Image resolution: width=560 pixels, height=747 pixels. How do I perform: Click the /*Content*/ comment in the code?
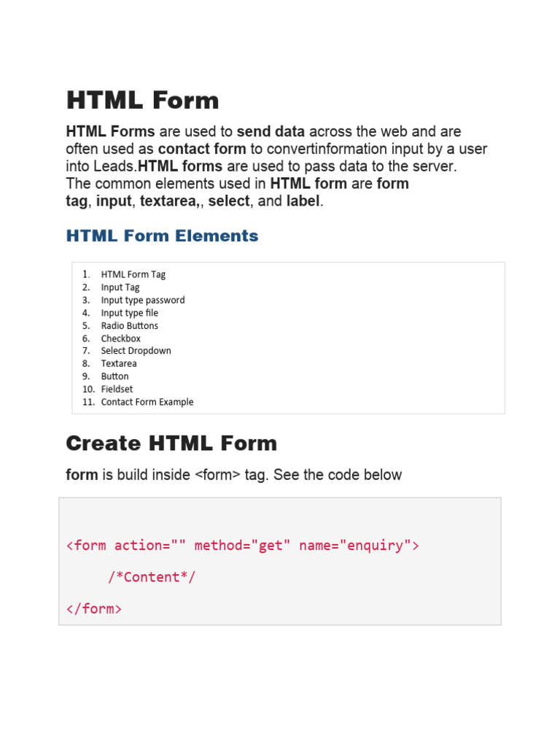(x=152, y=577)
